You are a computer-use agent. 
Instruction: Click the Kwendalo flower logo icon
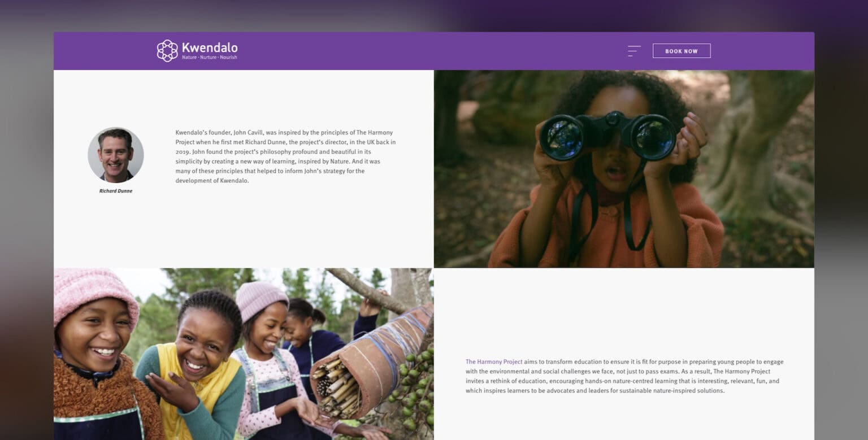pos(167,51)
